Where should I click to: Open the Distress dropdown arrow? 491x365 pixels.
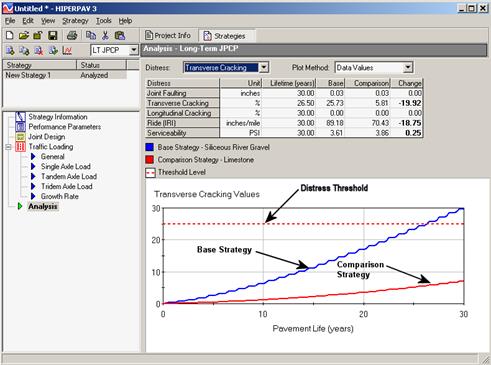click(264, 68)
